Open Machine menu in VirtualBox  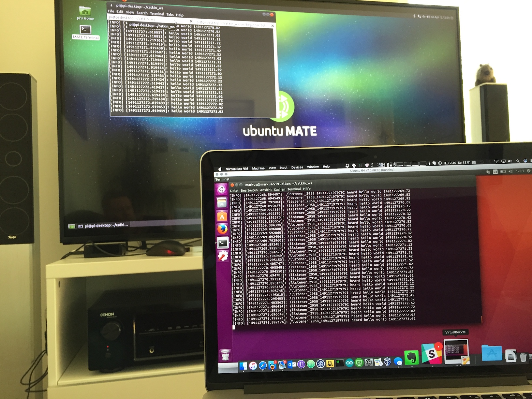point(258,168)
